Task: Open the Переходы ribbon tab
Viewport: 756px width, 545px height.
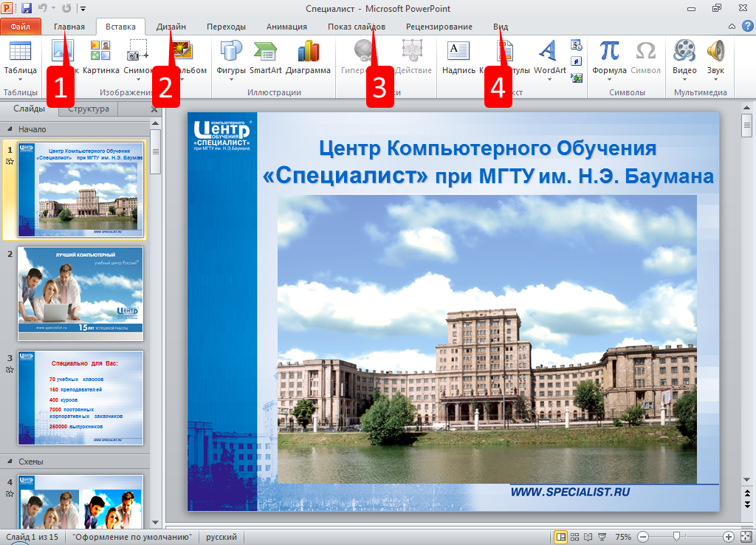Action: click(x=226, y=27)
